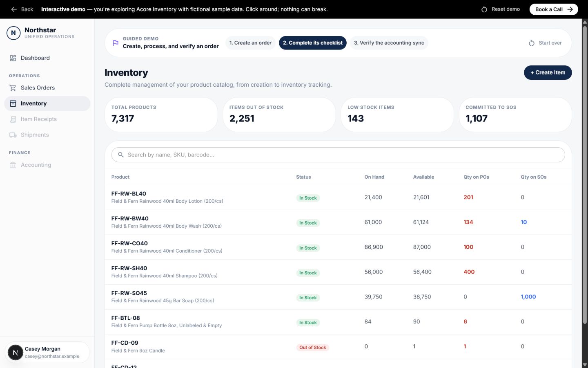Click the Reset demo refresh icon

[x=484, y=9]
